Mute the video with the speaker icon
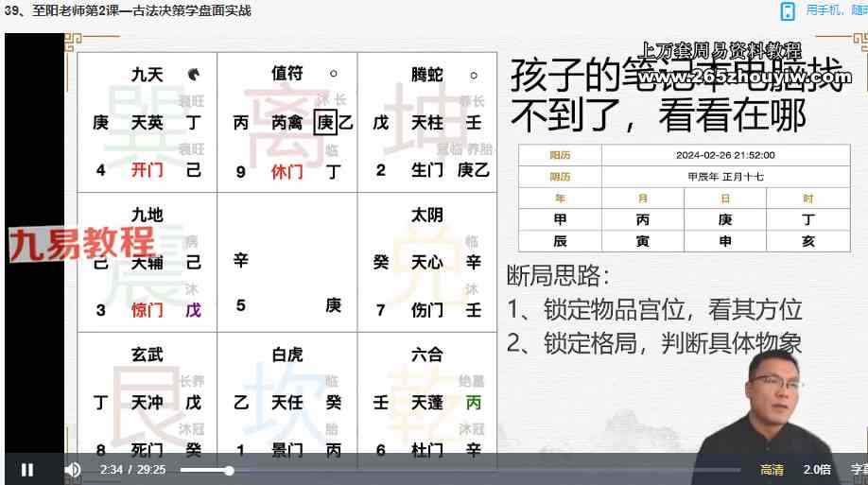The image size is (868, 485). [73, 470]
